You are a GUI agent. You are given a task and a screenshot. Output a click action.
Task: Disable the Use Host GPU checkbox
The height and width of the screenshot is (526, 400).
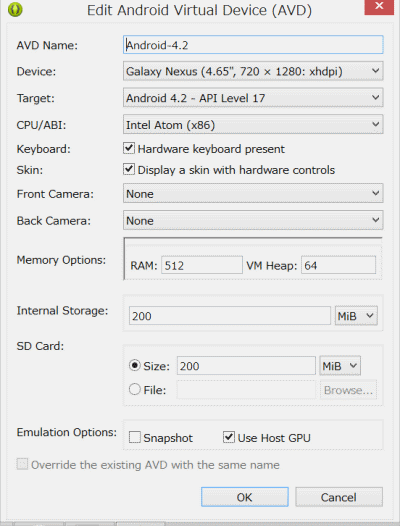tap(229, 437)
